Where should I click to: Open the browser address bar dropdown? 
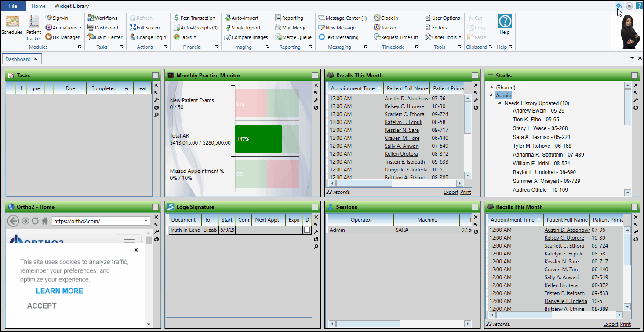[x=146, y=221]
